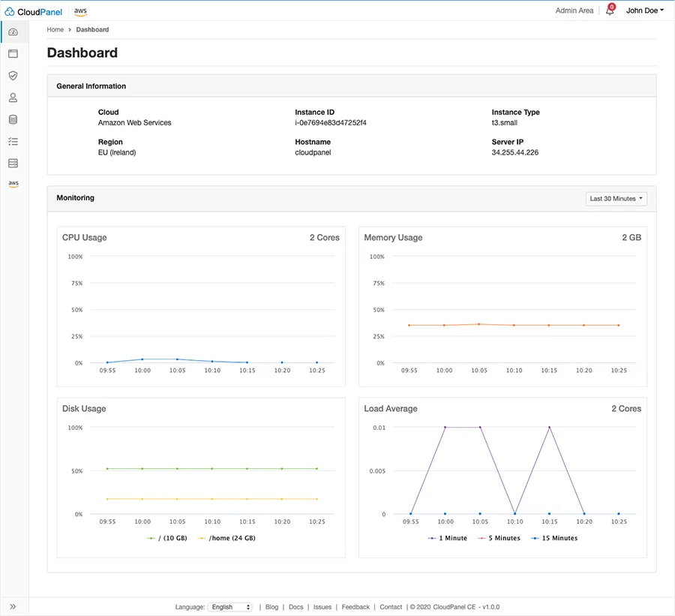Expand the John Doe account menu
Viewport: 675px width, 616px height.
[x=643, y=11]
